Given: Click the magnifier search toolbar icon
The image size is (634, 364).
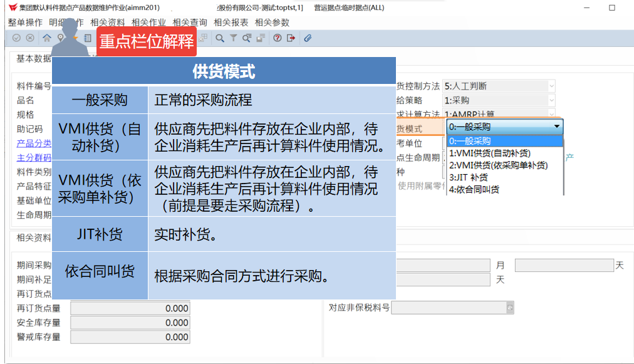Looking at the screenshot, I should click(219, 38).
